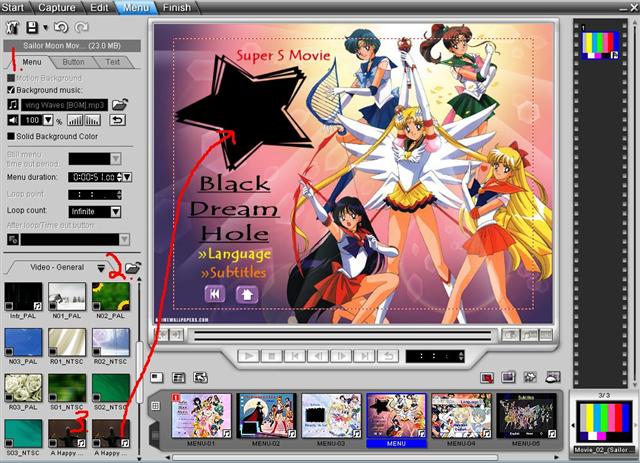Click the menu list horizontal scrollbar
640x463 pixels.
coord(335,458)
